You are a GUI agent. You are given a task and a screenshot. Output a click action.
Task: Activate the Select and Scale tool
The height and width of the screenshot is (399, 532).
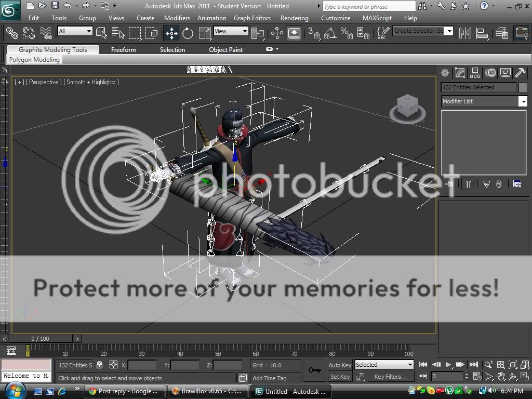(x=205, y=33)
